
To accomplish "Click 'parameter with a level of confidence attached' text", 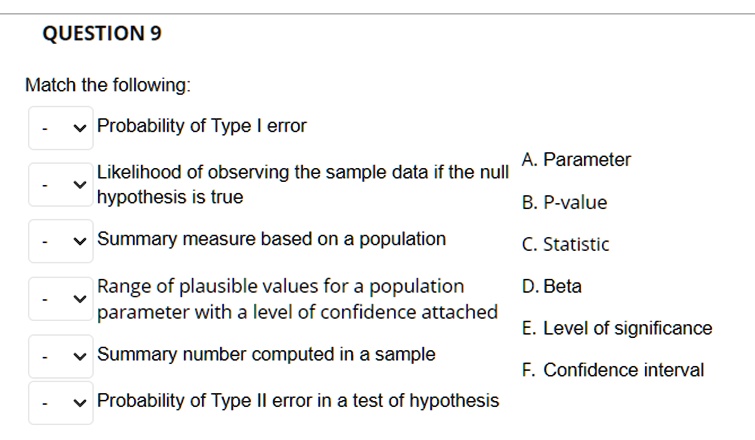I will tap(297, 312).
